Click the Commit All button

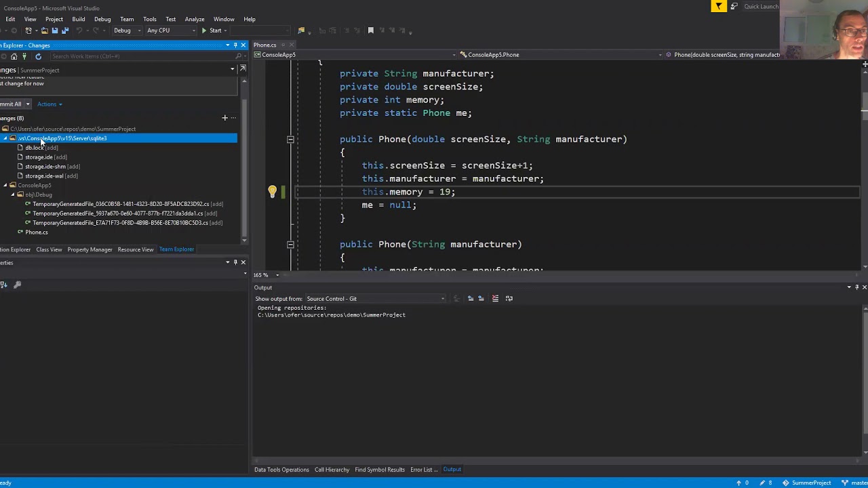tap(12, 104)
